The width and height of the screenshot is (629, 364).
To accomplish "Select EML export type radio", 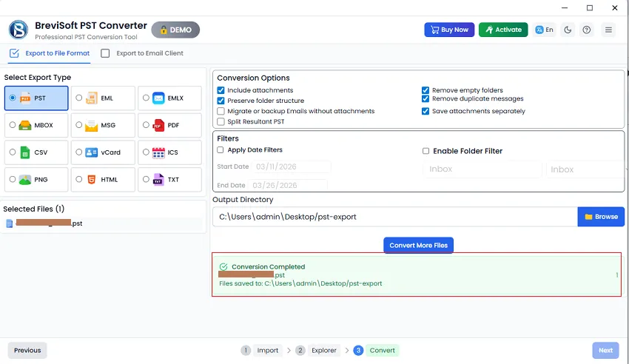I will click(78, 98).
